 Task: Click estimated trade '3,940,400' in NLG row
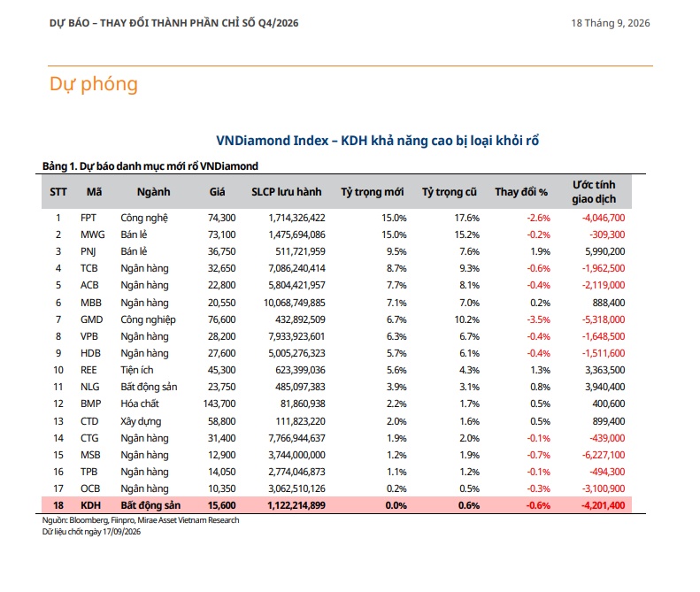[605, 387]
